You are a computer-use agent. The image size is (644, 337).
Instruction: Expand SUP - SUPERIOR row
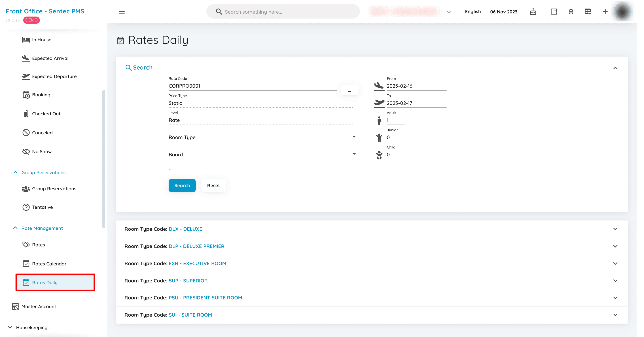[372, 281]
